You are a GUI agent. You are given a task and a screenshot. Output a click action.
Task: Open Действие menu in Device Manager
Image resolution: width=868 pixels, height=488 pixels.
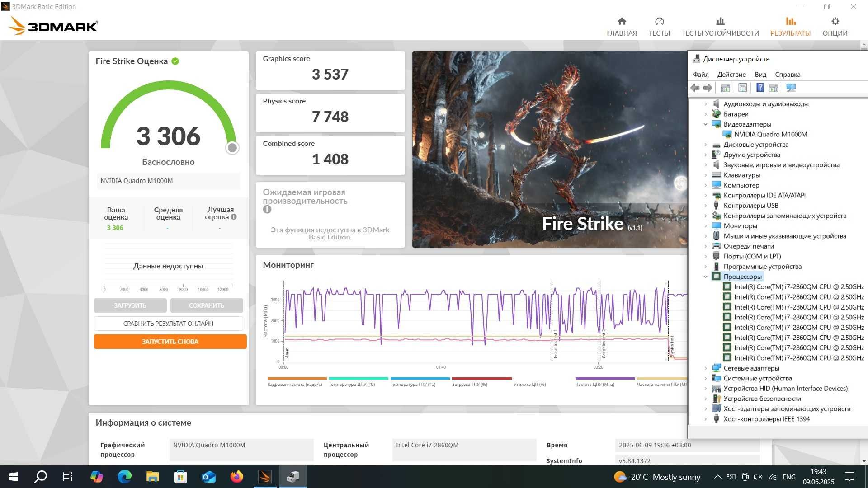click(731, 75)
